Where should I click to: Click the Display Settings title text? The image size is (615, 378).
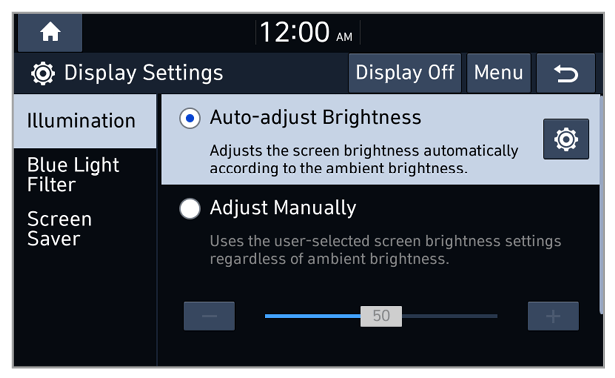144,73
